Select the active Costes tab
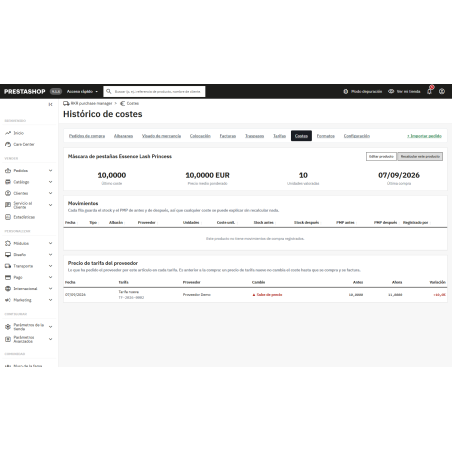 [x=301, y=136]
